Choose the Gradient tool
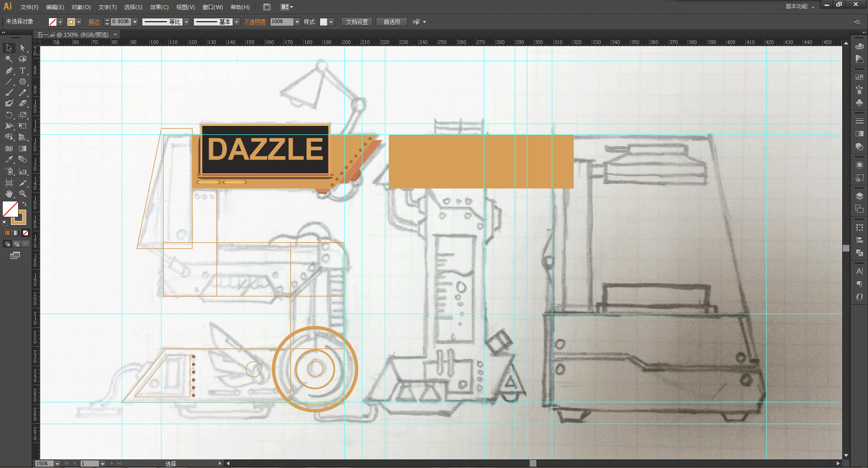Image resolution: width=868 pixels, height=468 pixels. click(23, 148)
